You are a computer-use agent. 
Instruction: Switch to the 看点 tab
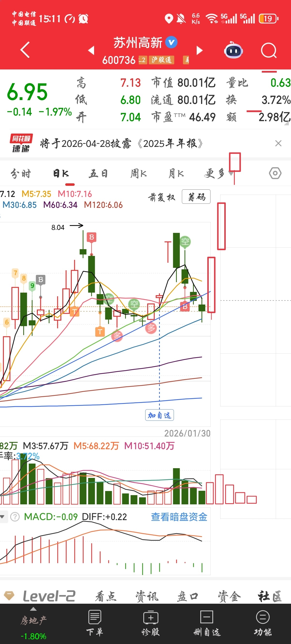105,596
